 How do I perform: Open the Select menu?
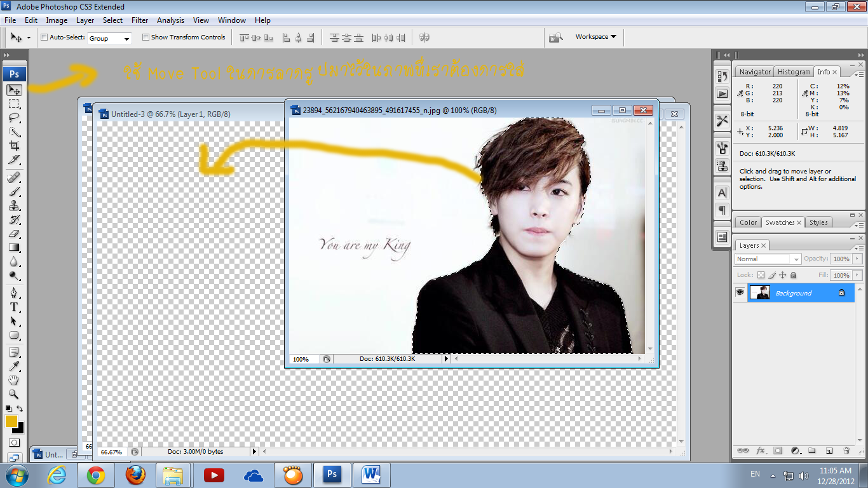coord(112,20)
